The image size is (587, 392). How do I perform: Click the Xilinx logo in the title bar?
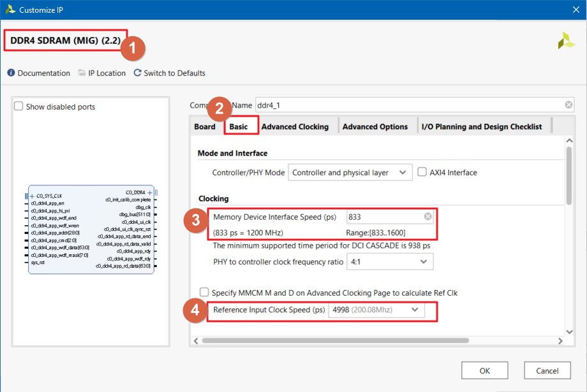10,10
